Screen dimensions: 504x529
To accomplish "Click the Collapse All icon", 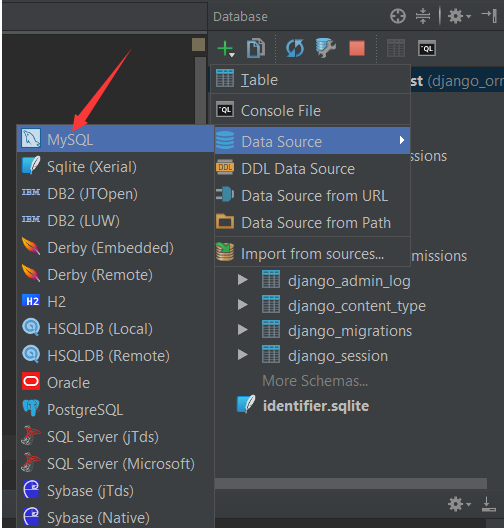I will (x=423, y=16).
